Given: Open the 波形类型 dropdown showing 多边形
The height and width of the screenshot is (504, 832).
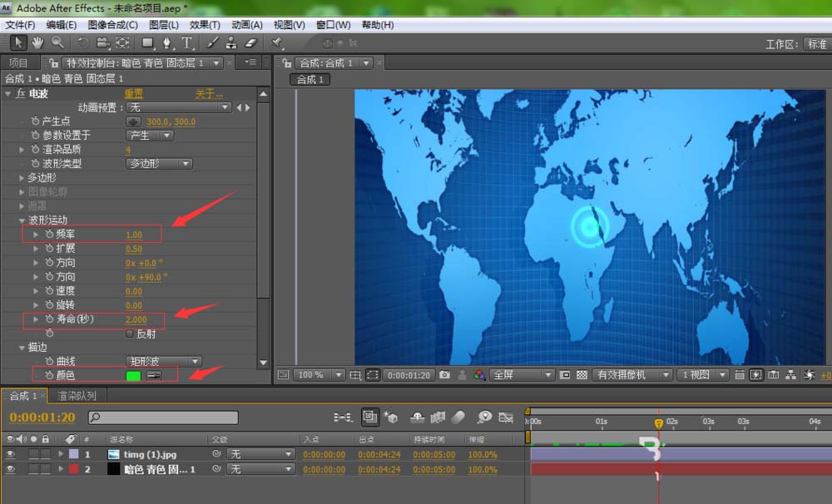Looking at the screenshot, I should point(159,164).
